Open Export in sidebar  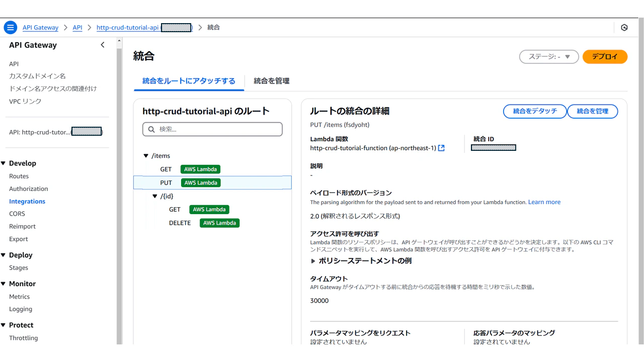19,239
